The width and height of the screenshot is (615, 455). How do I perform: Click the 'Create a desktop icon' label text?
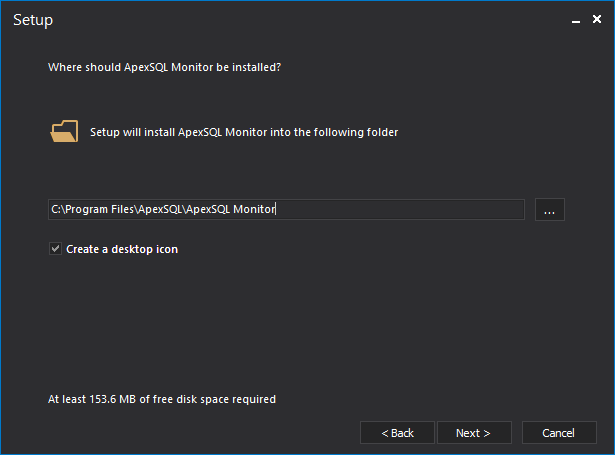[x=122, y=249]
